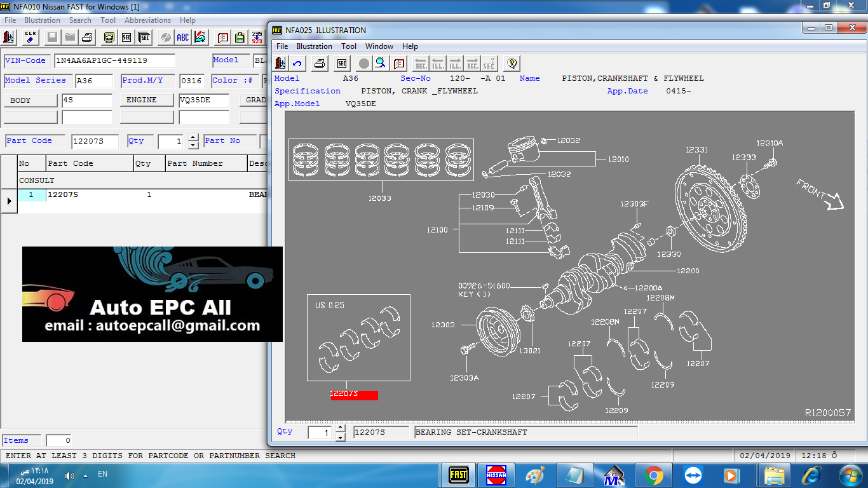
Task: Click the VIN-Code field containing 1N4AA6AP1GC-449119
Action: [114, 60]
